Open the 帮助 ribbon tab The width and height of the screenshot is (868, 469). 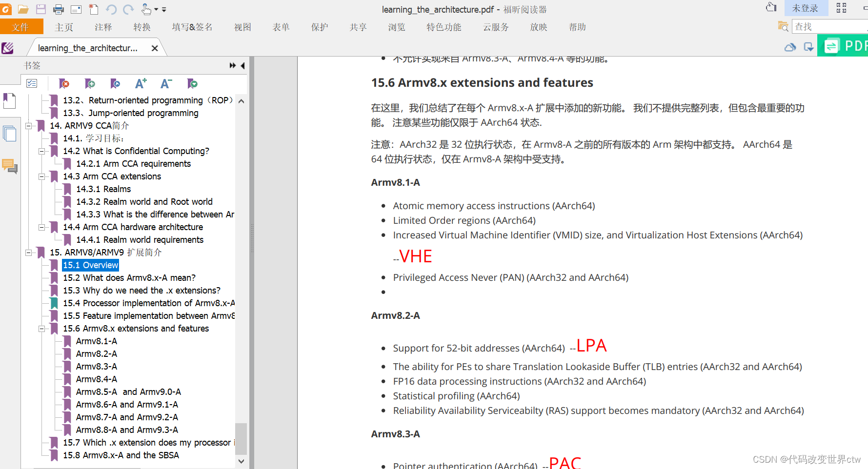(577, 27)
